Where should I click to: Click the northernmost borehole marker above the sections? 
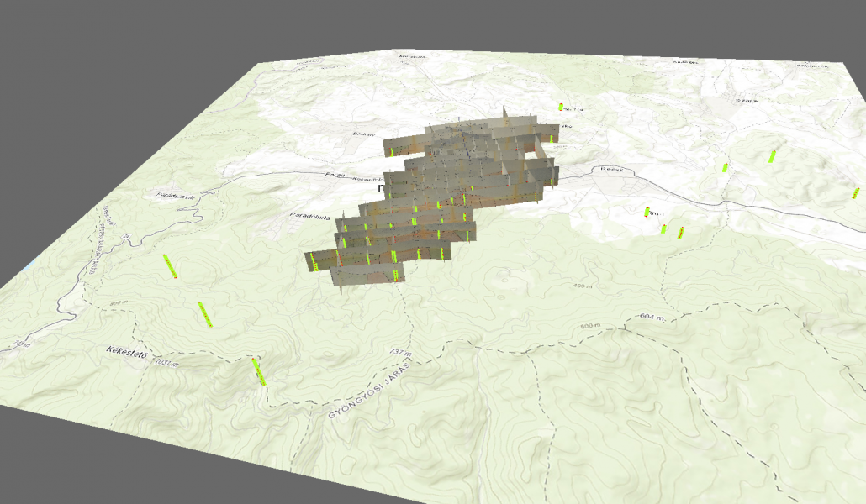pos(562,107)
